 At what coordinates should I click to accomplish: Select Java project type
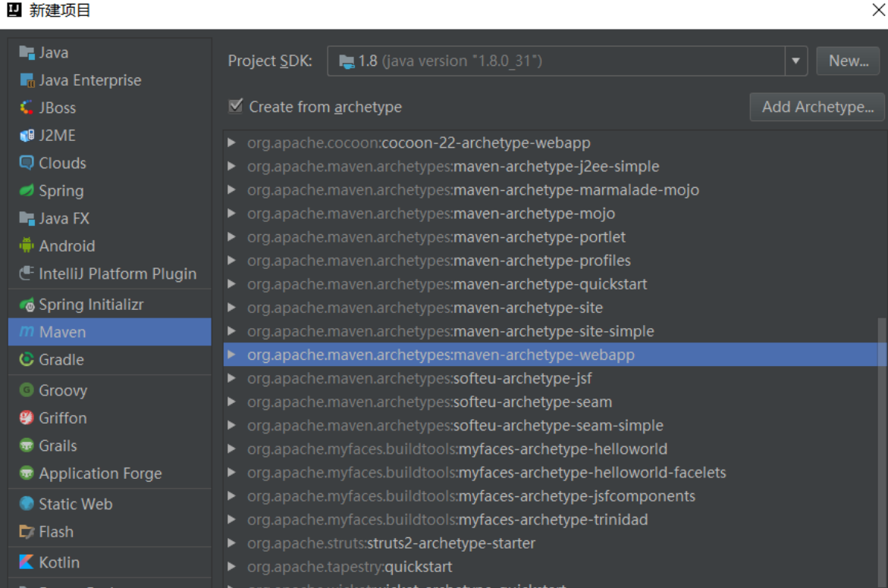click(x=110, y=52)
